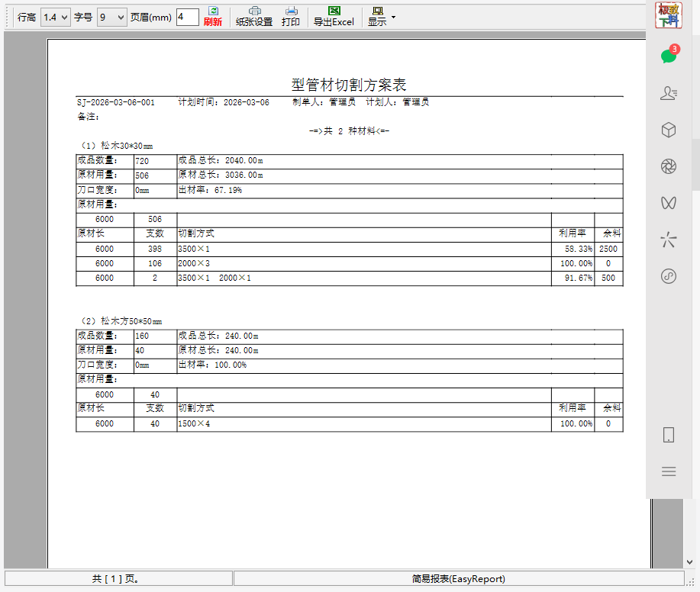This screenshot has width=700, height=592.
Task: Click the circular link icon in sidebar
Action: tap(669, 276)
